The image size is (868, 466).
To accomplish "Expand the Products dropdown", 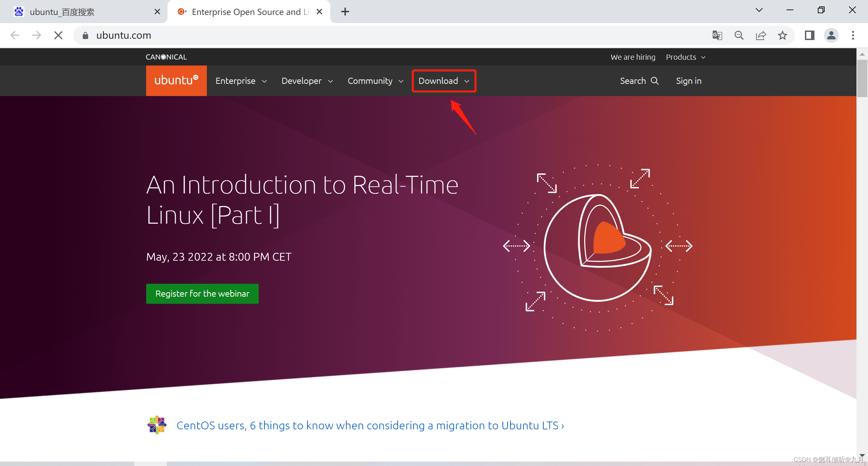I will click(x=686, y=57).
